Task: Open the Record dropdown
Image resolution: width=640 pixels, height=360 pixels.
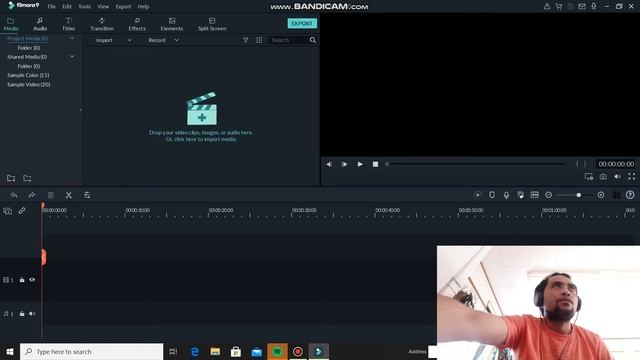Action: point(164,40)
